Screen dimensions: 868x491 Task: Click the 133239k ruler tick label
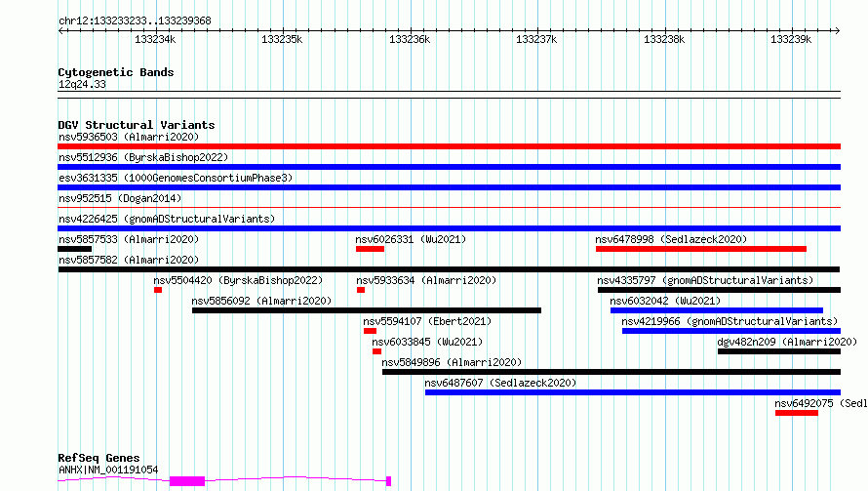791,39
